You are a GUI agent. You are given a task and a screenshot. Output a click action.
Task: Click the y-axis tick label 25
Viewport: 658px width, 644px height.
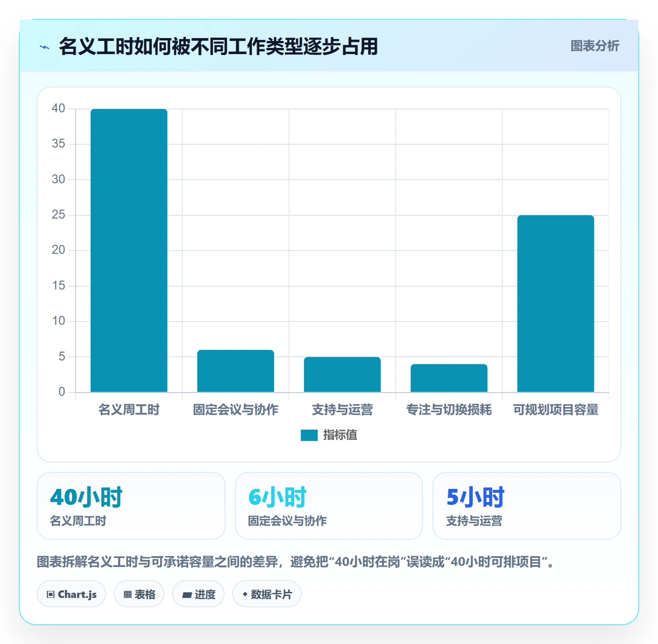[x=58, y=215]
